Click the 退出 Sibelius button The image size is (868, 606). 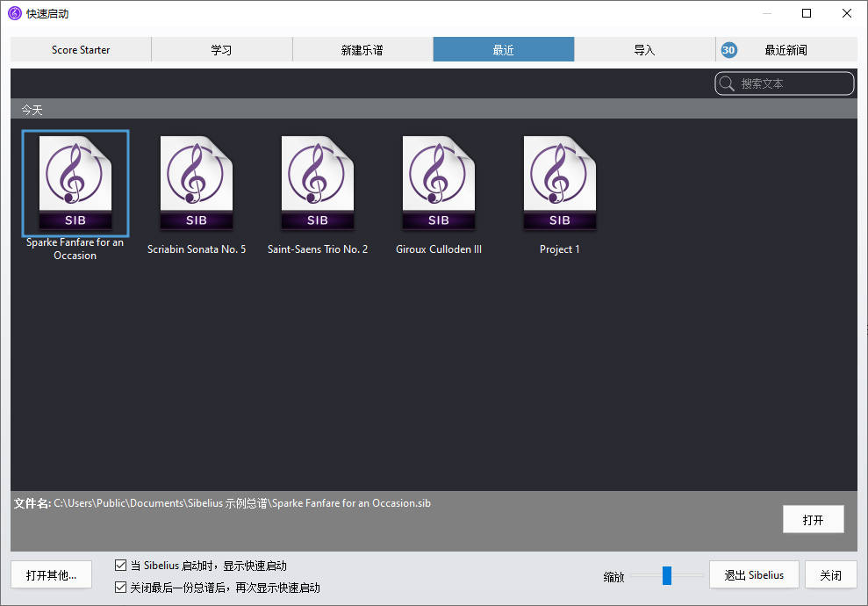point(754,574)
